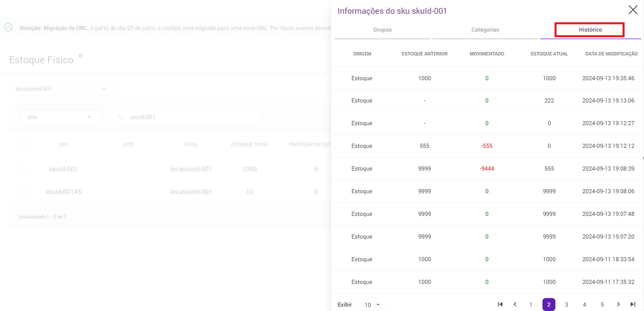Expand the site filter dropdown
Image resolution: width=644 pixels, height=311 pixels.
[x=61, y=117]
